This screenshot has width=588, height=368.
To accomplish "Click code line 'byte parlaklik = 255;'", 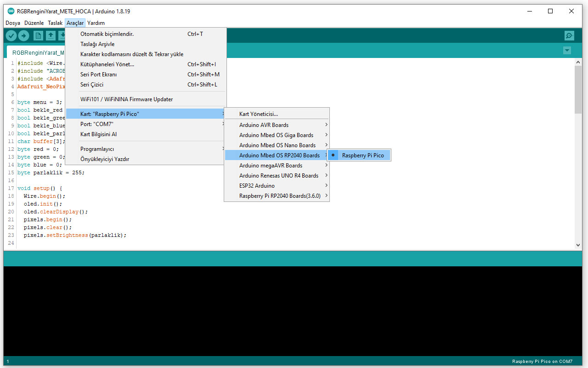I will [x=51, y=172].
